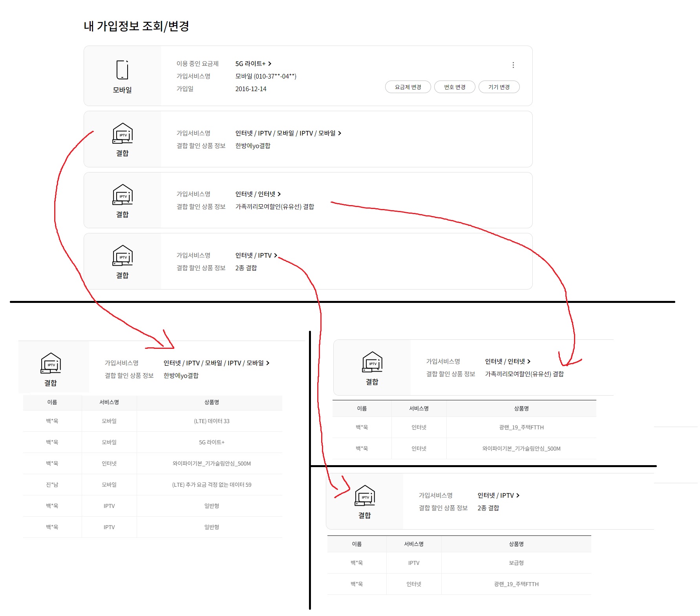
Task: Click the 상품명 header above (LTE) 데이터 33
Action: tap(211, 402)
